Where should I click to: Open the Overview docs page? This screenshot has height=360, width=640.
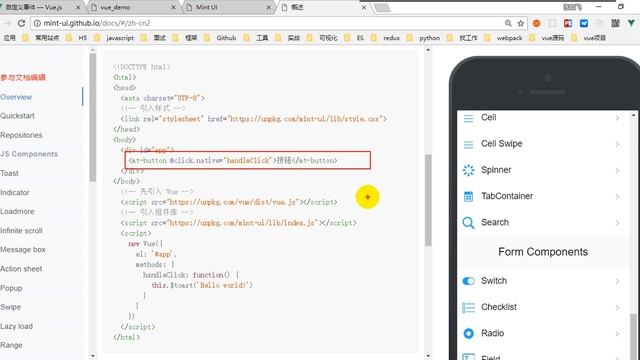point(16,97)
